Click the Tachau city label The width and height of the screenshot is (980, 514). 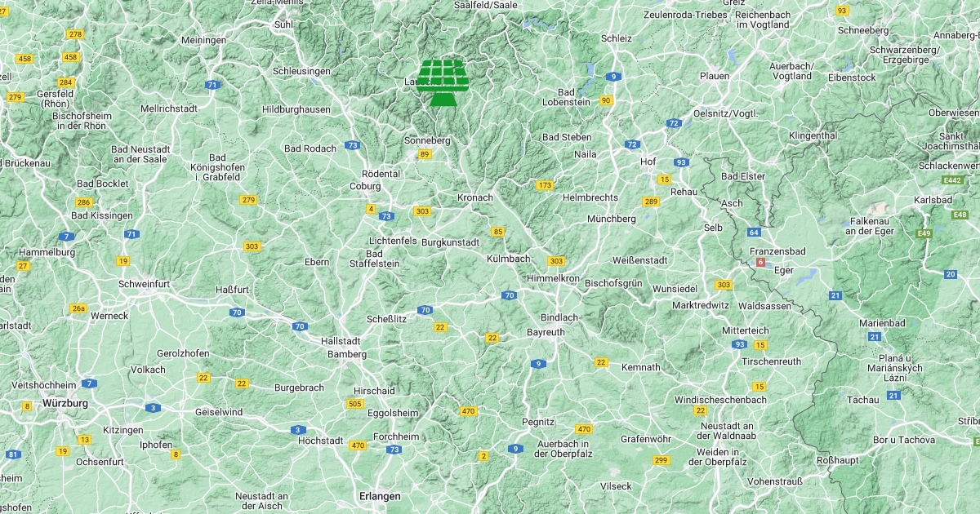click(x=862, y=400)
